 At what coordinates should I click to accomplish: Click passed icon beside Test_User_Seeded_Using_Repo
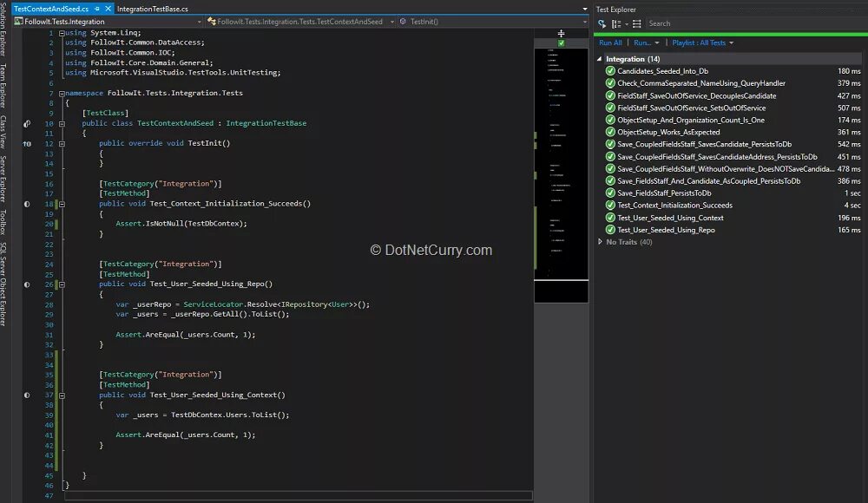pyautogui.click(x=610, y=230)
